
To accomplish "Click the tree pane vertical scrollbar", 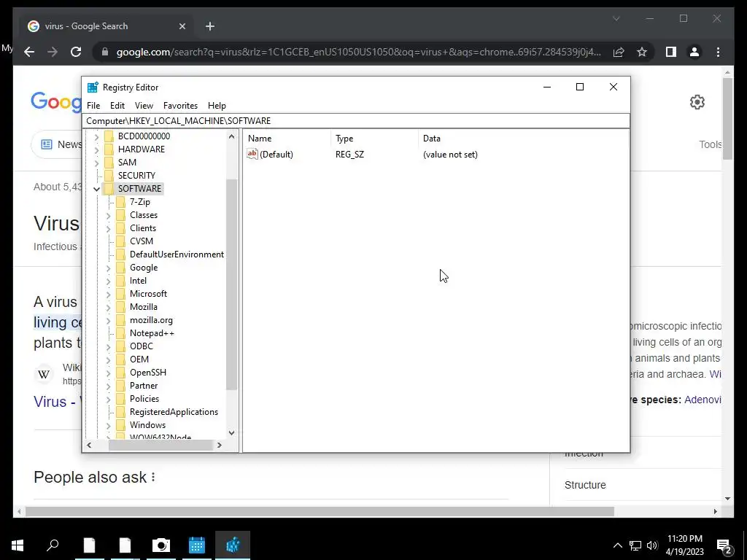I will pyautogui.click(x=231, y=285).
